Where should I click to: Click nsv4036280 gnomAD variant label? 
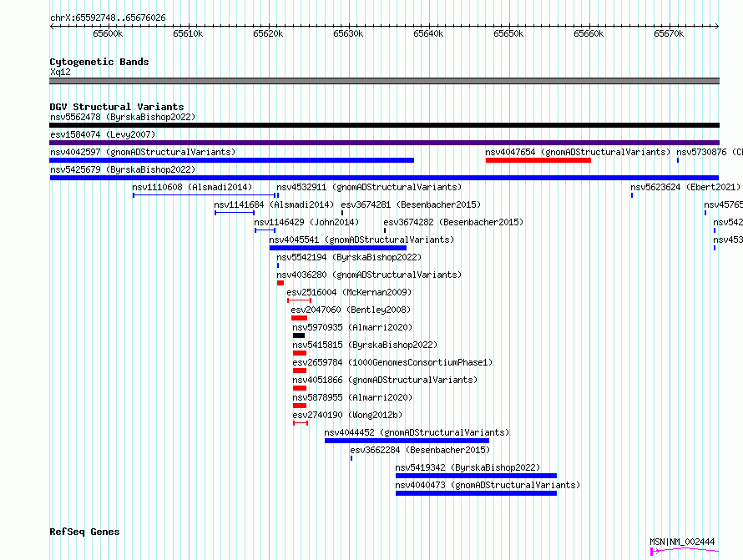tap(369, 275)
